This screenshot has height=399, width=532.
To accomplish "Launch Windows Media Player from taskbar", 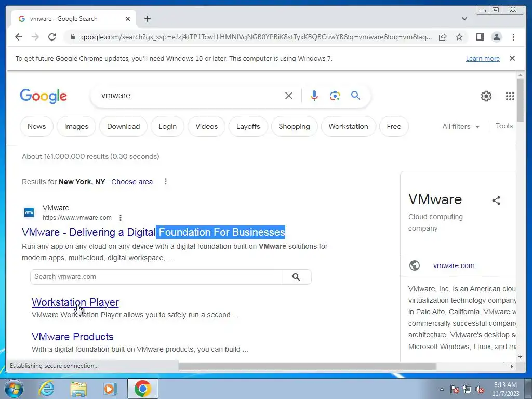I will point(110,389).
